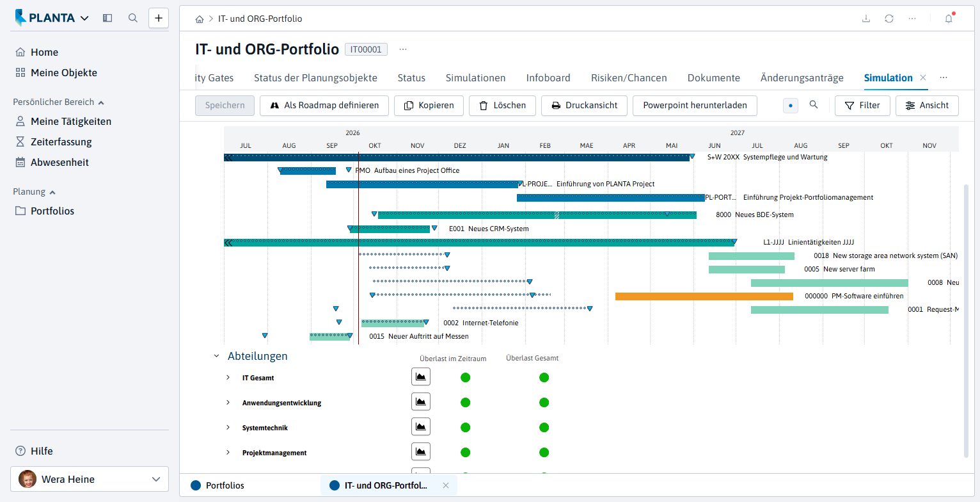
Task: Open the notifications bell
Action: [x=949, y=19]
